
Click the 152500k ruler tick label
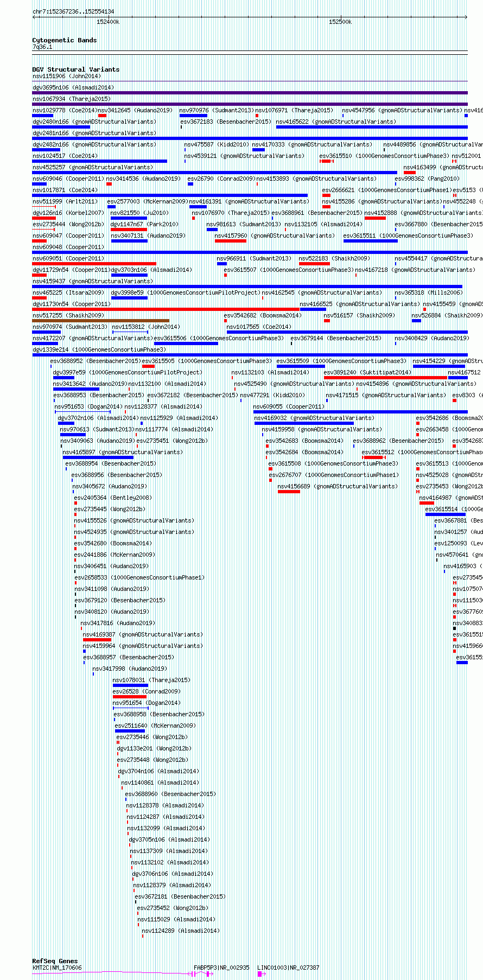pos(340,22)
